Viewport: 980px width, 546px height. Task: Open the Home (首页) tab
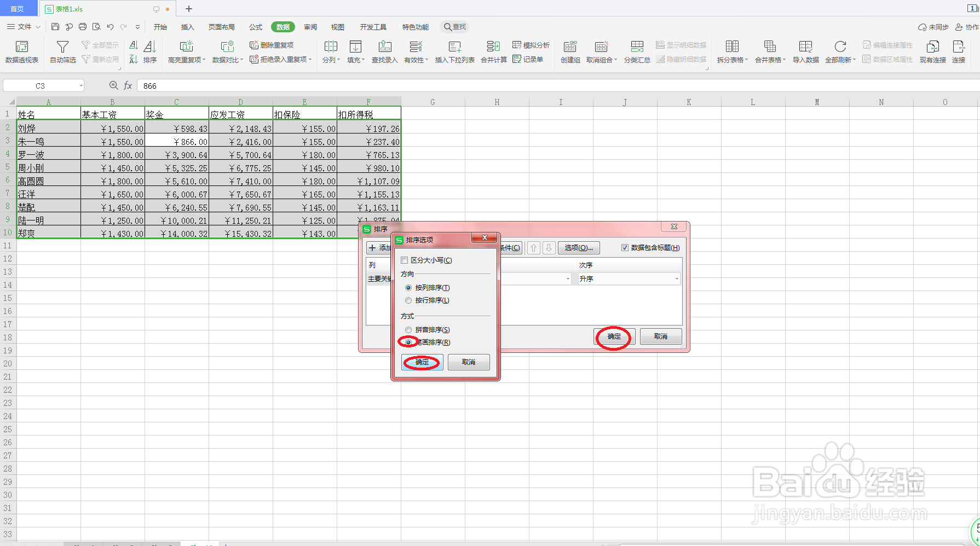18,9
